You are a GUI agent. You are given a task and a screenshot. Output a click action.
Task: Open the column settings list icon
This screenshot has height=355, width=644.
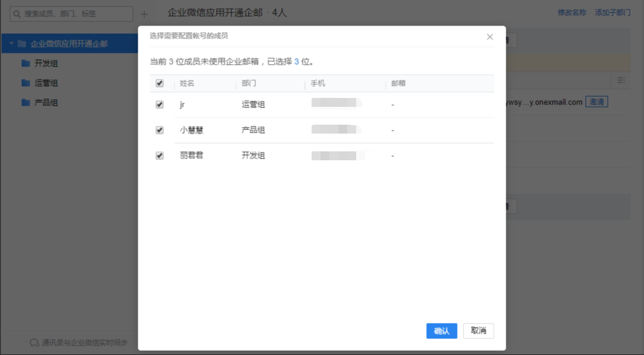tap(621, 80)
